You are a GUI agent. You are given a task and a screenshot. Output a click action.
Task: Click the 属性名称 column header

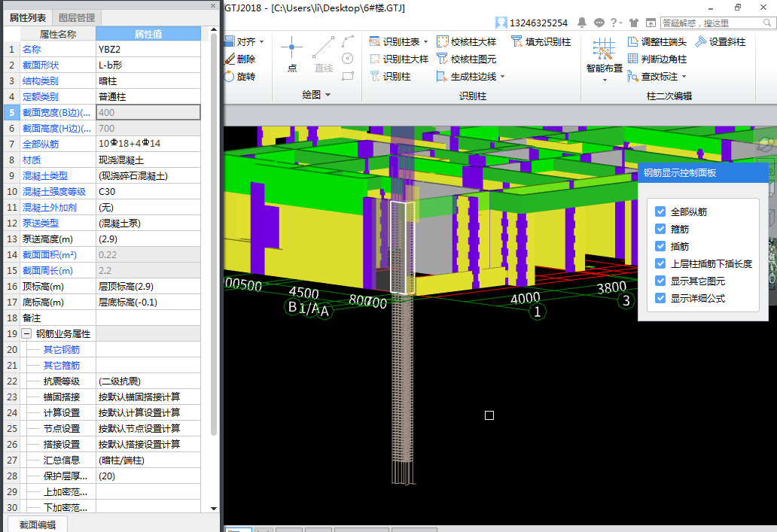(x=58, y=34)
